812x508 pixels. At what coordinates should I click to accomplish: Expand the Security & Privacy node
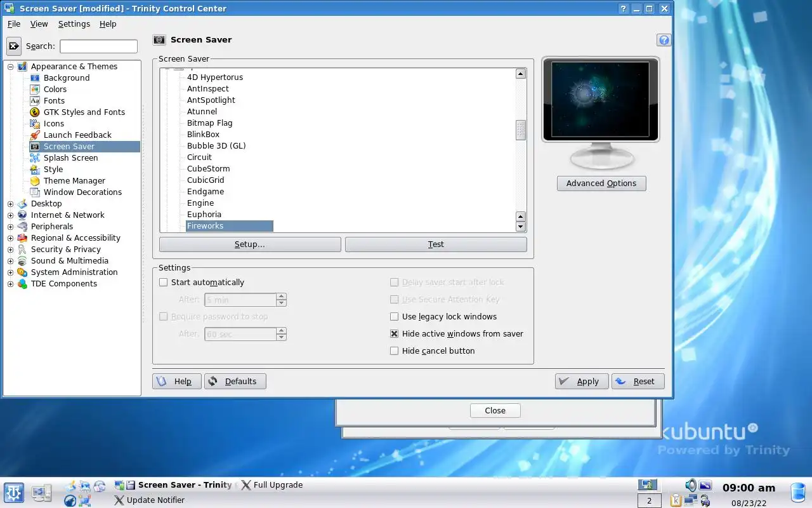pyautogui.click(x=10, y=250)
